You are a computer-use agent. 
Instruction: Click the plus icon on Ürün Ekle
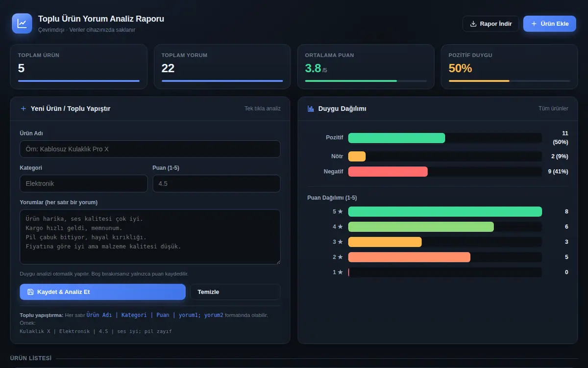pos(534,24)
